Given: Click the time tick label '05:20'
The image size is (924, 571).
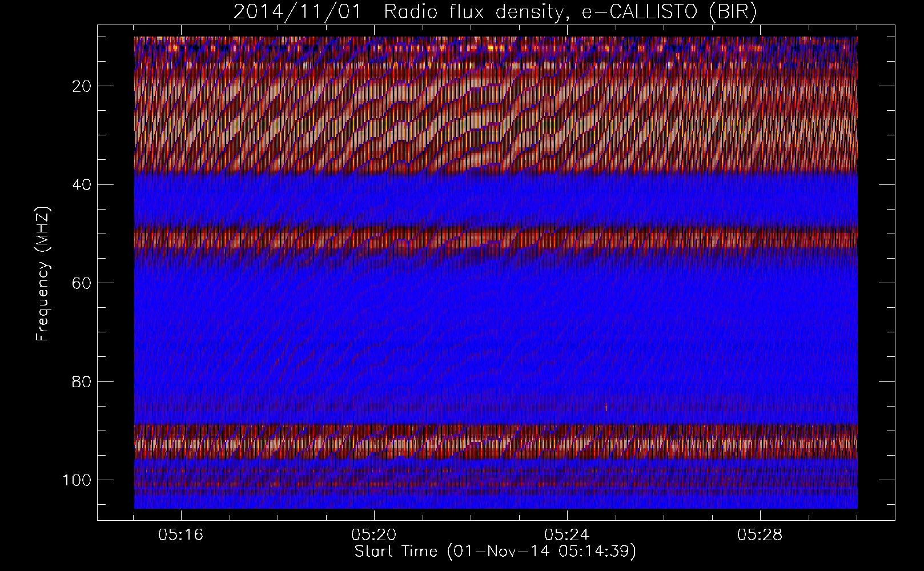Looking at the screenshot, I should pyautogui.click(x=374, y=536).
